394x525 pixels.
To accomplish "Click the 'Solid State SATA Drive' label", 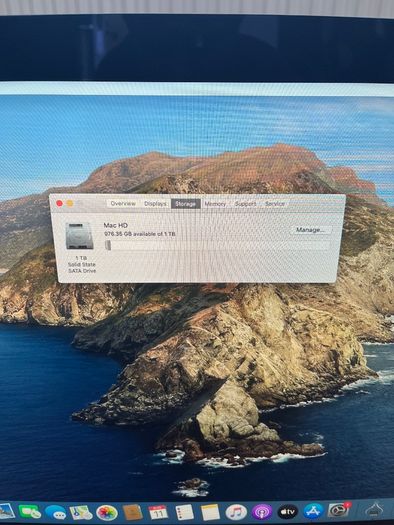I will click(82, 268).
